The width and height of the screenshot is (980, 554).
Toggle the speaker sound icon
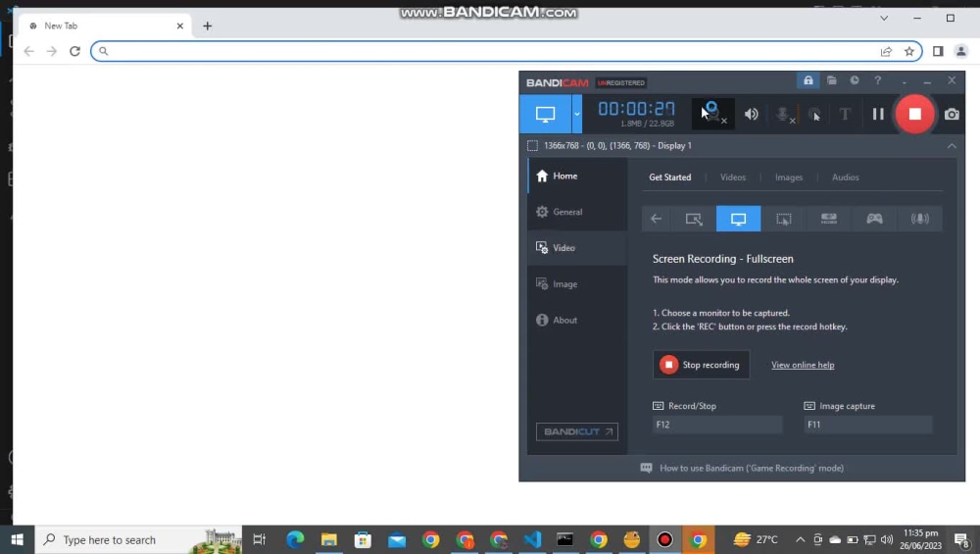(752, 114)
